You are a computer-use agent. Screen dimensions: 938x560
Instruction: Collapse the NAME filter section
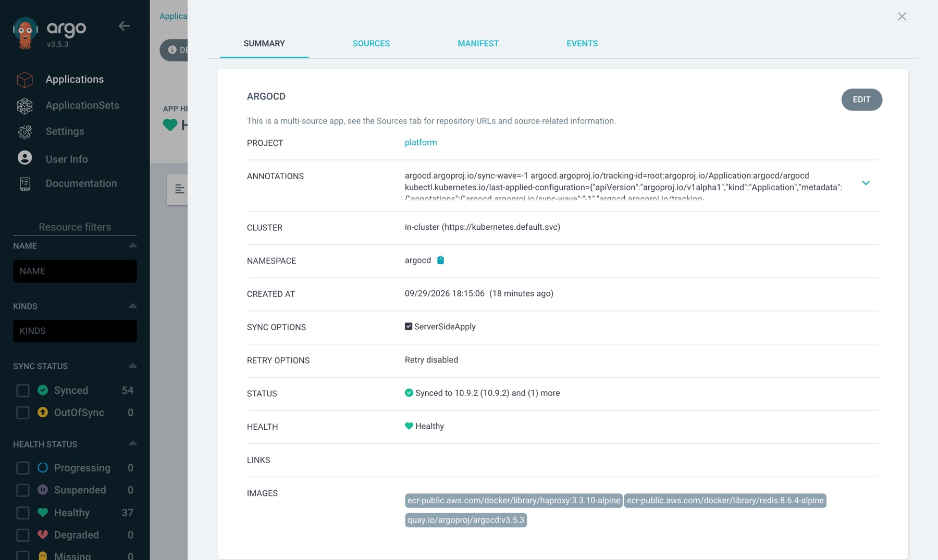(x=132, y=245)
